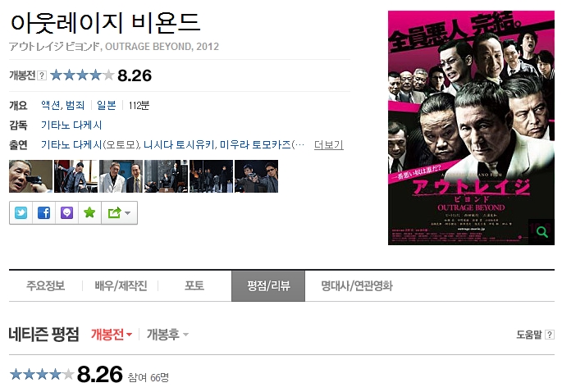Add movie to favorites with green star

[x=89, y=213]
